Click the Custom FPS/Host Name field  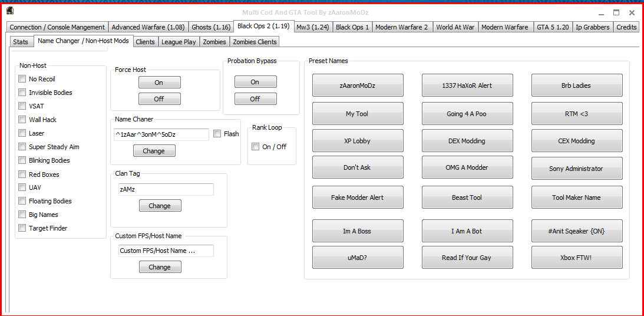coord(166,251)
